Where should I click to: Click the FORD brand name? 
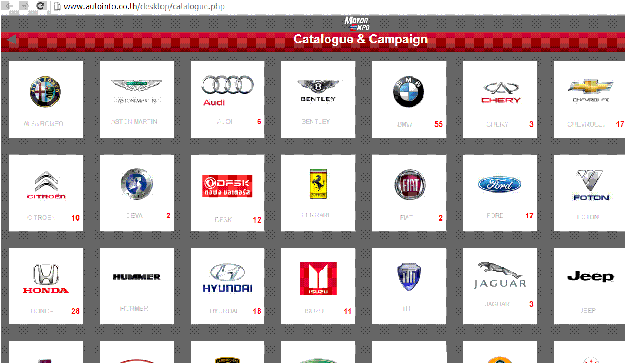tap(496, 216)
